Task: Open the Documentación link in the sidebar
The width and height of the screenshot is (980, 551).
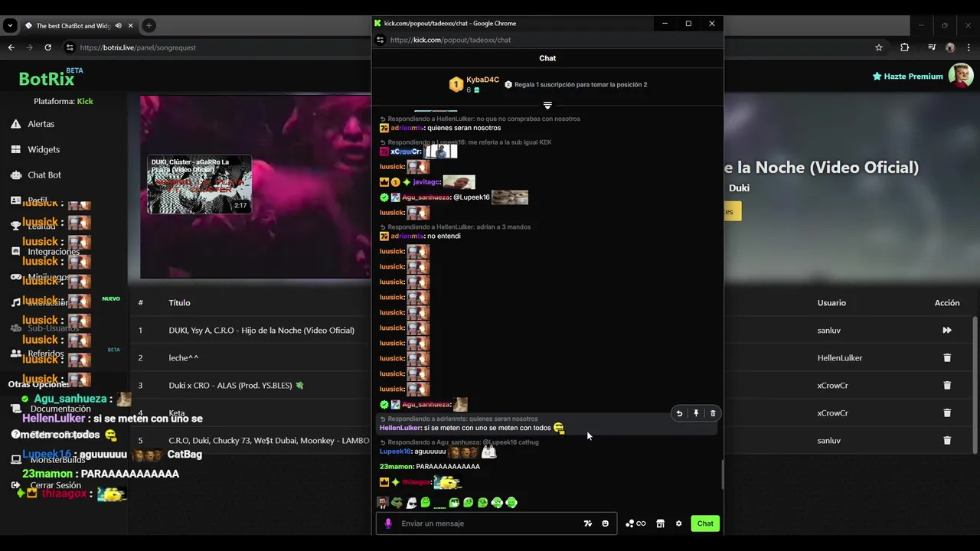Action: 60,409
